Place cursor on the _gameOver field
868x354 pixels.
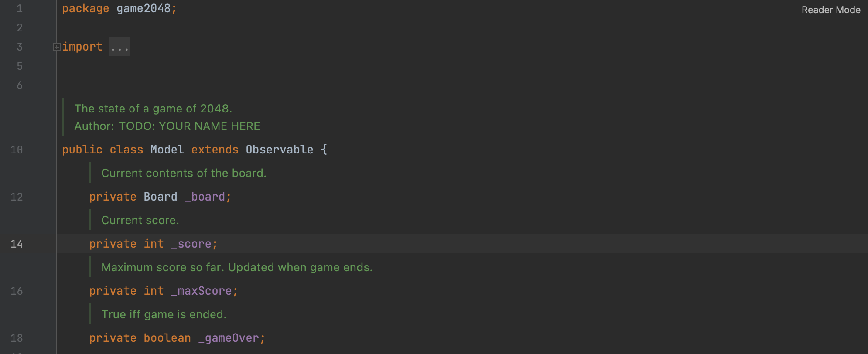click(229, 338)
